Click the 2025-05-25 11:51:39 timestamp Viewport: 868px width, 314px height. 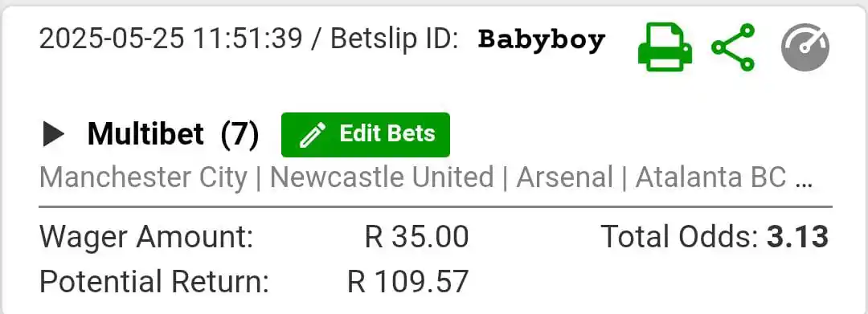tap(171, 40)
